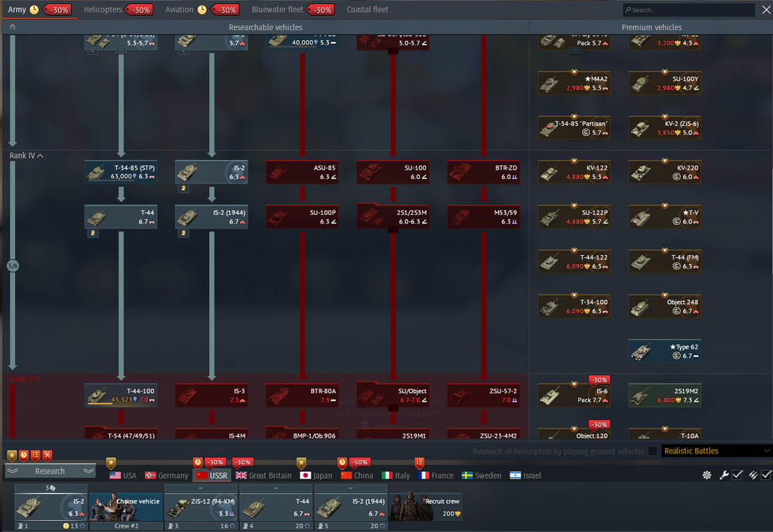Click the -30% tag next to Helicopters

click(140, 10)
